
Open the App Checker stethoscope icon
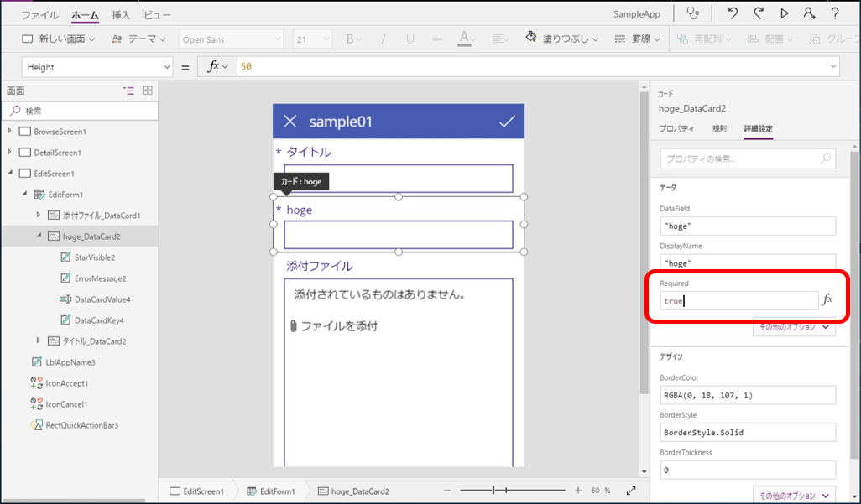coord(693,13)
